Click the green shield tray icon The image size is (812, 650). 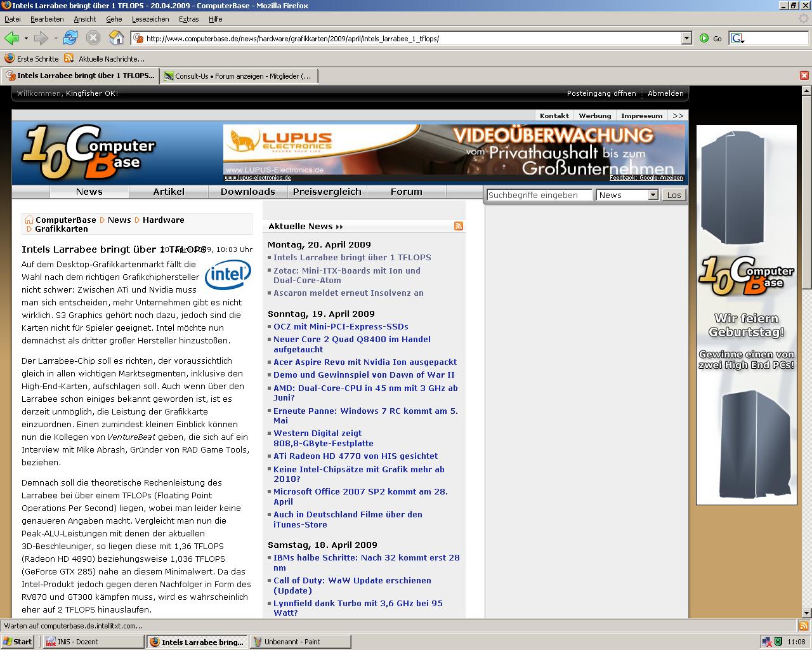tap(778, 642)
